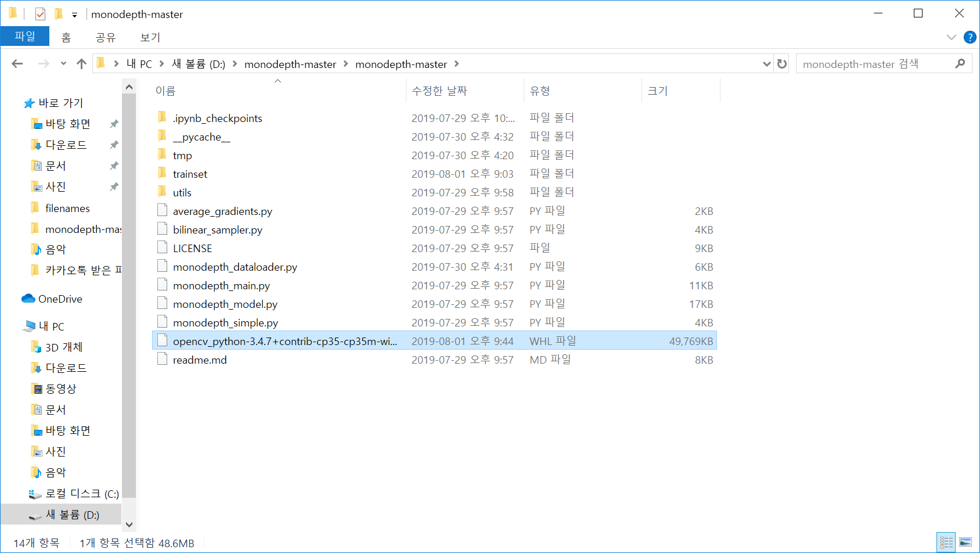The width and height of the screenshot is (980, 553).
Task: Click the New folder quick access icon
Action: [x=59, y=14]
